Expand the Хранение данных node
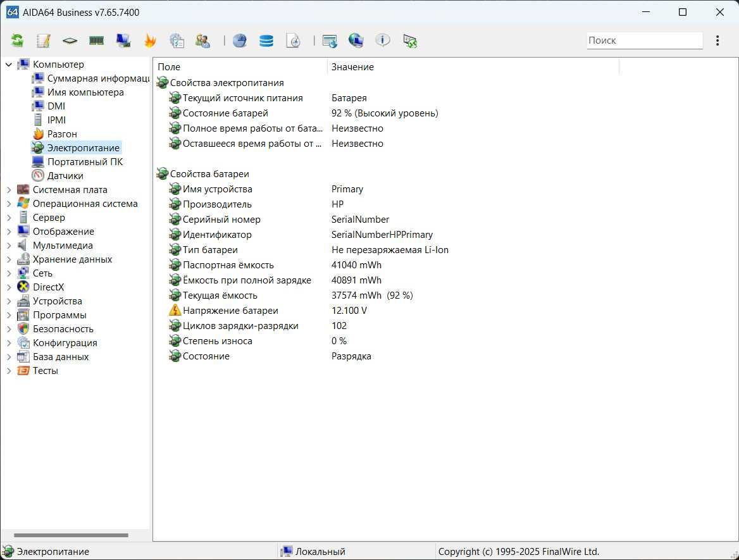The height and width of the screenshot is (560, 739). pos(8,259)
